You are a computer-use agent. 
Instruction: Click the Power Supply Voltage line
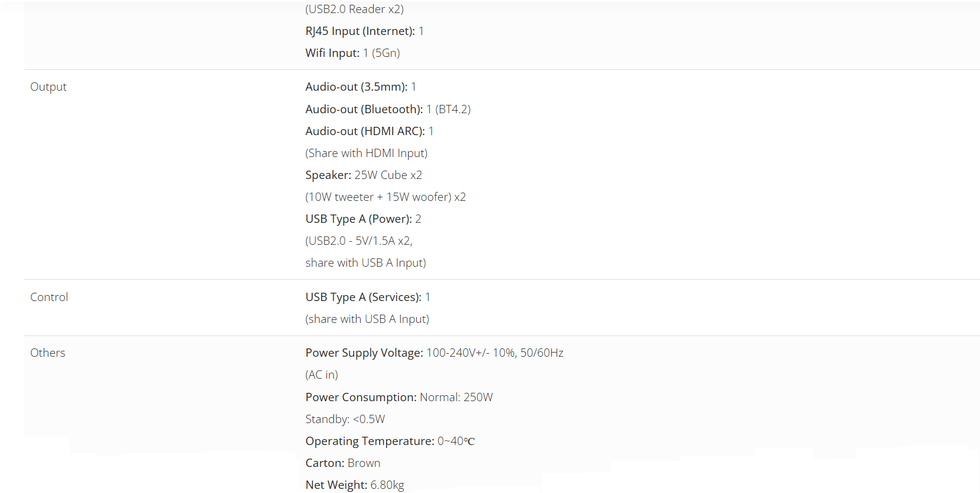pos(434,353)
